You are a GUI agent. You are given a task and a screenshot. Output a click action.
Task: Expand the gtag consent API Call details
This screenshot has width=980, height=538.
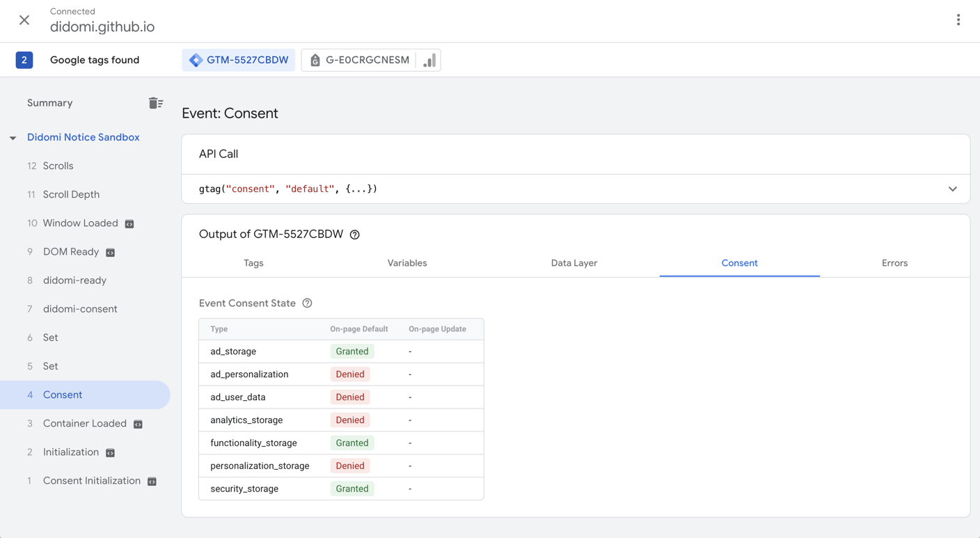click(x=952, y=189)
